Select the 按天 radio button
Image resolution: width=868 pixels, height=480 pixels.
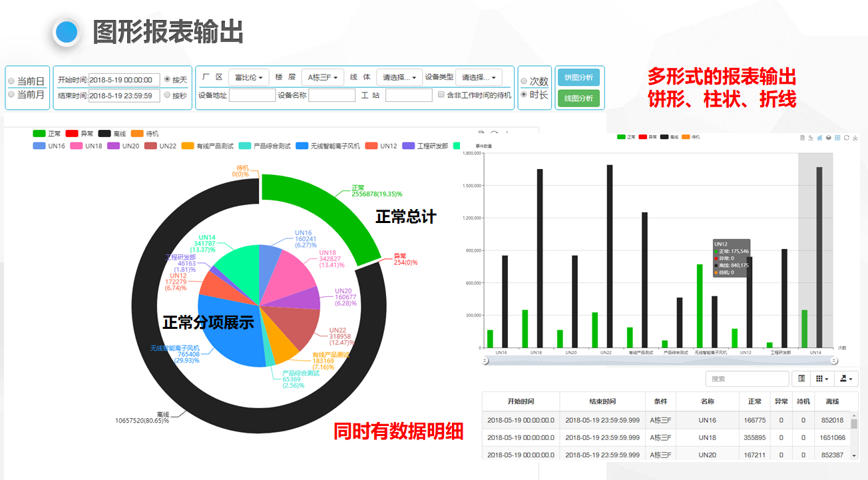167,79
